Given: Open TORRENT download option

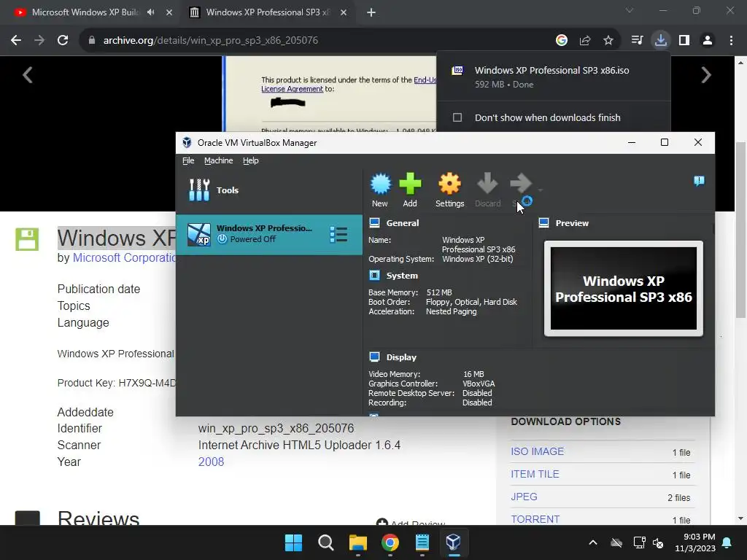Looking at the screenshot, I should click(x=535, y=519).
